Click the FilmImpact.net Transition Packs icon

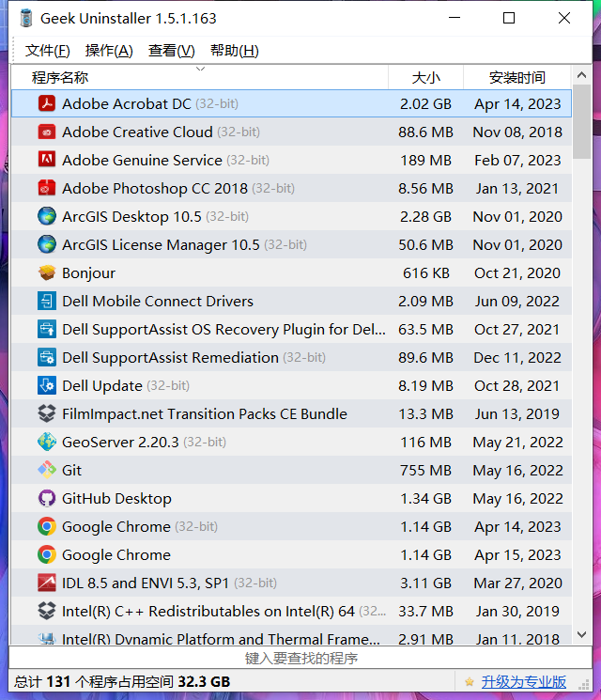47,413
